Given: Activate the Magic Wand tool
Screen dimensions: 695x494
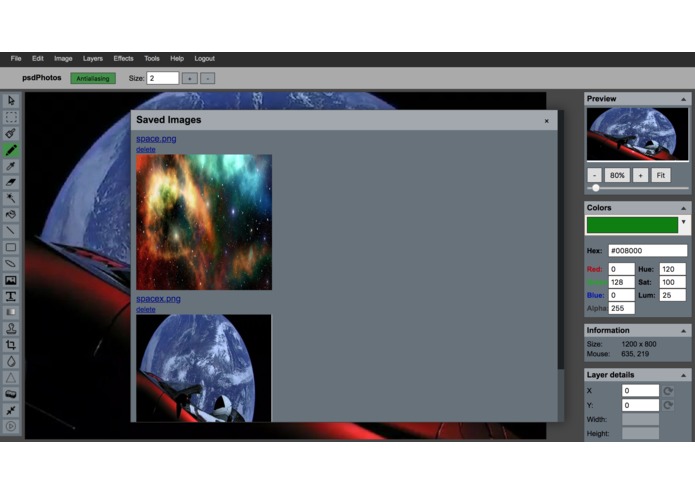Looking at the screenshot, I should pos(11,198).
